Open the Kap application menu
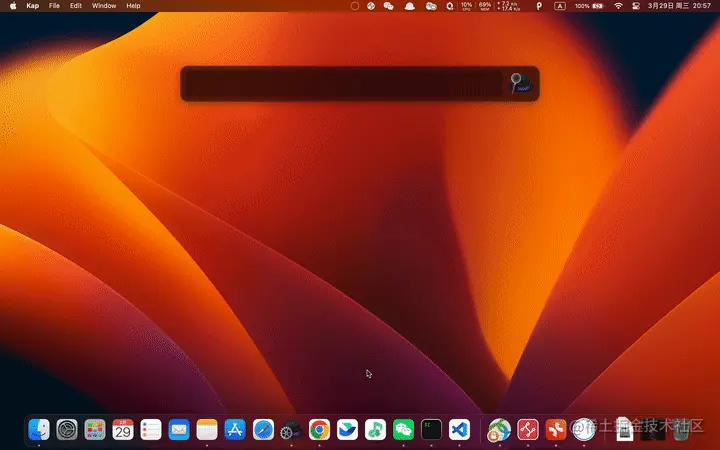 33,6
